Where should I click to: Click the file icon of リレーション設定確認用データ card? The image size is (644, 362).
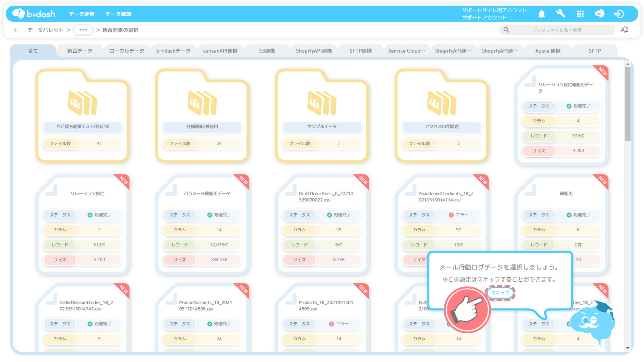tap(530, 81)
